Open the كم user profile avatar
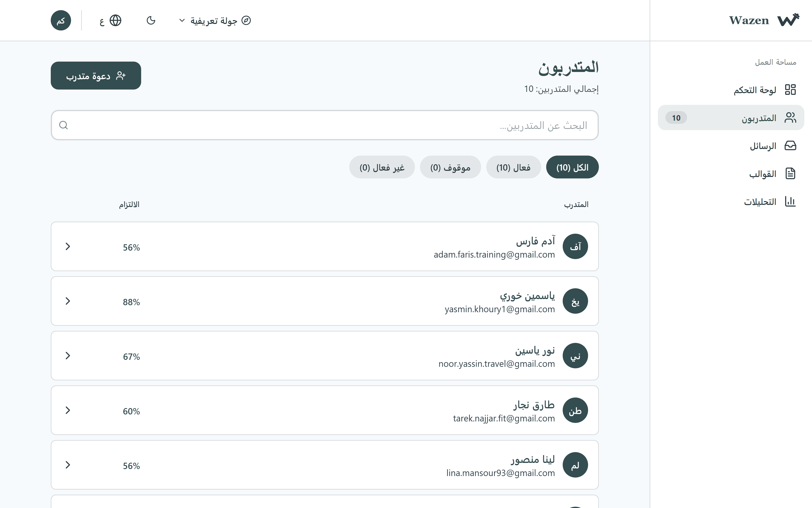812x508 pixels. [x=61, y=21]
